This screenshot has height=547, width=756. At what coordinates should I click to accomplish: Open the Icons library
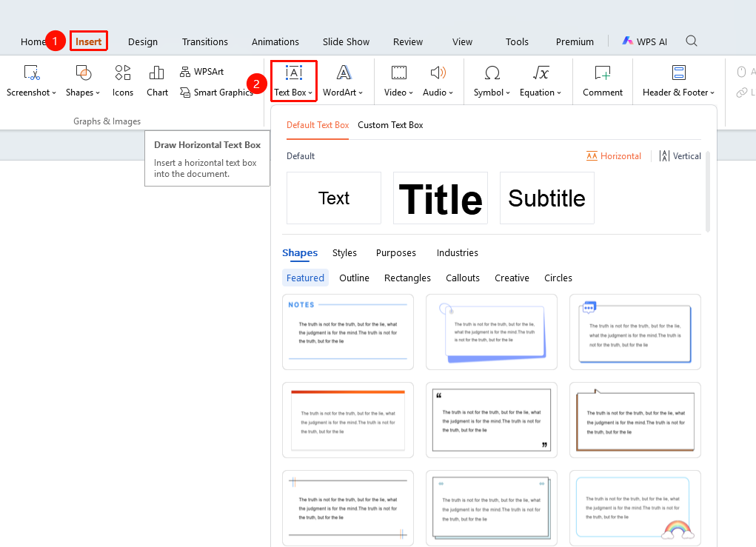tap(122, 81)
